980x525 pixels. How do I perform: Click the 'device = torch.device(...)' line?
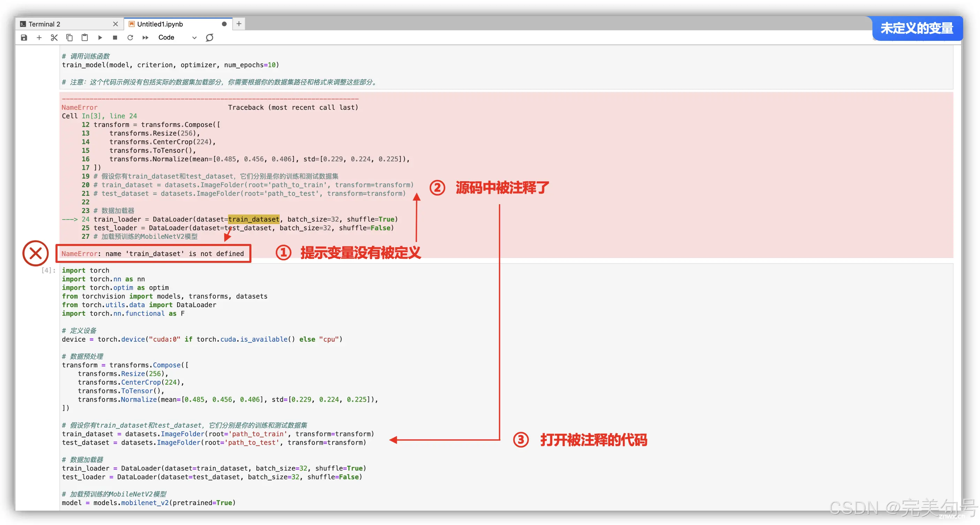click(x=202, y=340)
